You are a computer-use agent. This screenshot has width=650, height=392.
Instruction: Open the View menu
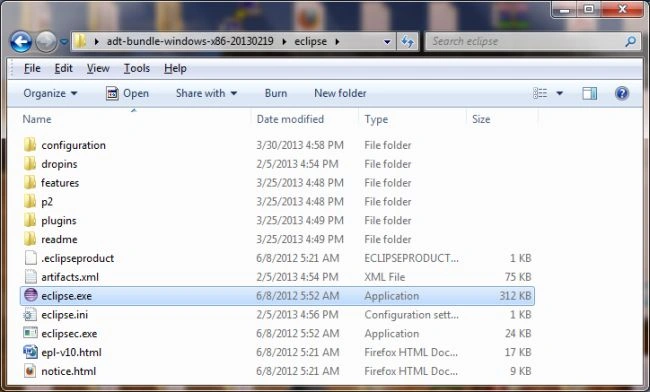pos(98,68)
